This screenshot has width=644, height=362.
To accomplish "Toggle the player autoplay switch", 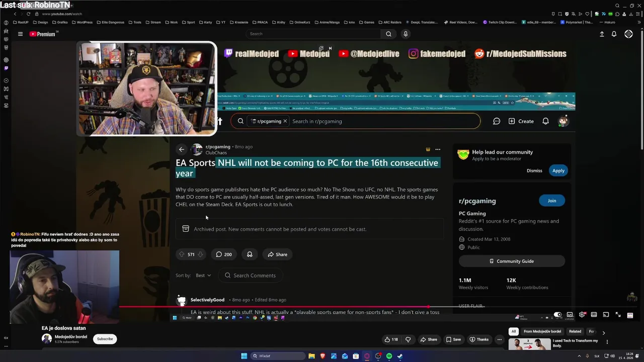I will click(x=557, y=315).
